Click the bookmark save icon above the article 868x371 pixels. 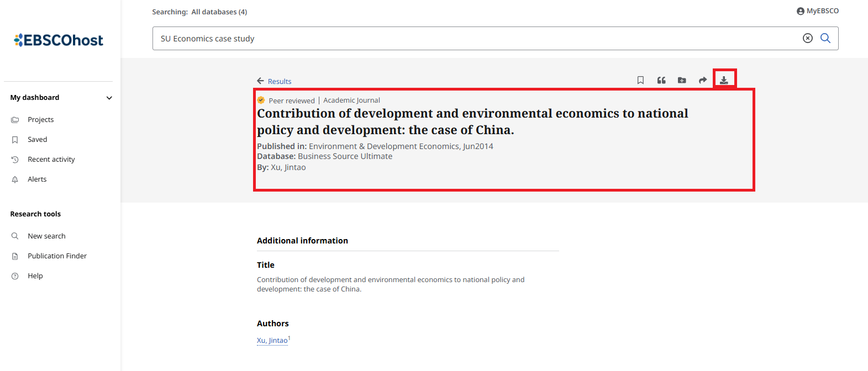click(x=640, y=80)
